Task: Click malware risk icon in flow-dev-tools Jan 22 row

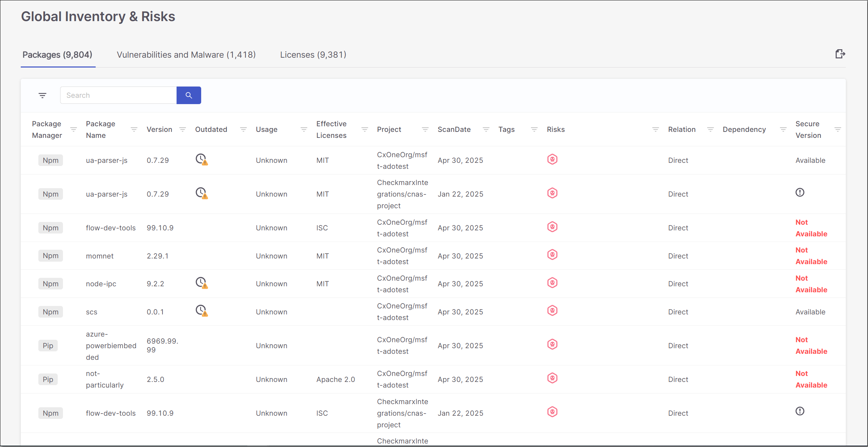Action: click(552, 412)
